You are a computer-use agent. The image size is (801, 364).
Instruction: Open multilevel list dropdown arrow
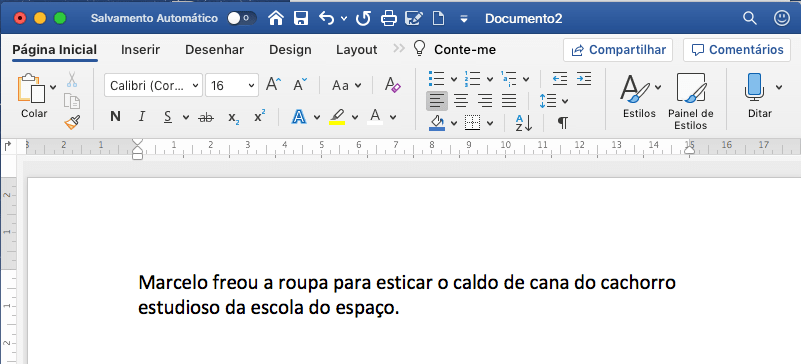coord(526,79)
